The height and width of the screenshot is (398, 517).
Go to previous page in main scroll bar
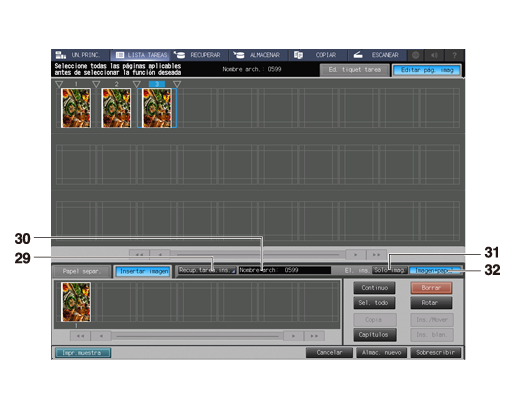tap(160, 255)
